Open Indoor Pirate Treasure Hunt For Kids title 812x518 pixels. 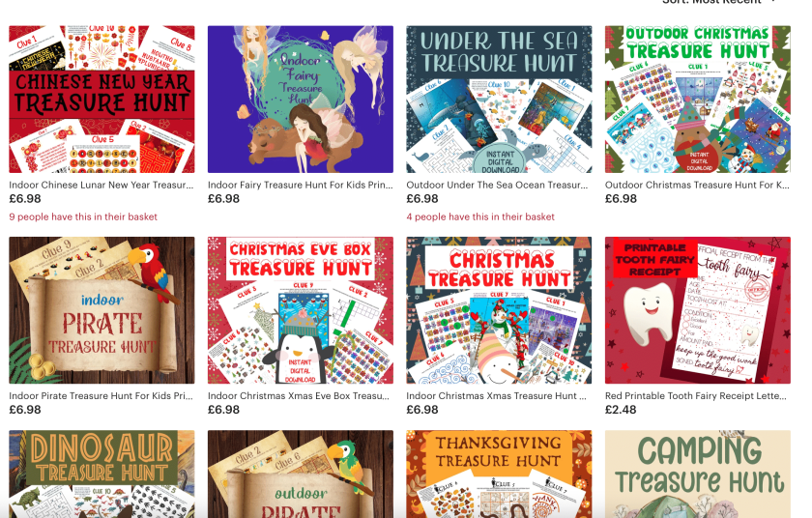coord(101,396)
